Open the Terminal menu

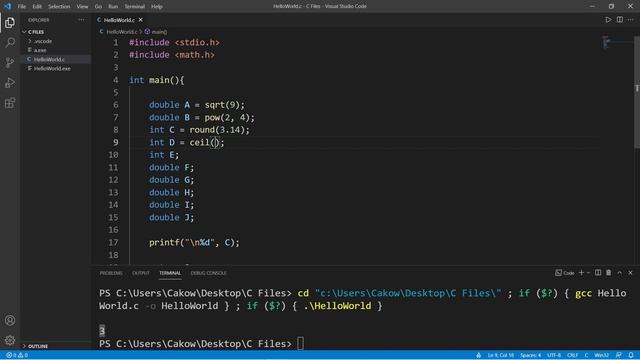point(134,7)
